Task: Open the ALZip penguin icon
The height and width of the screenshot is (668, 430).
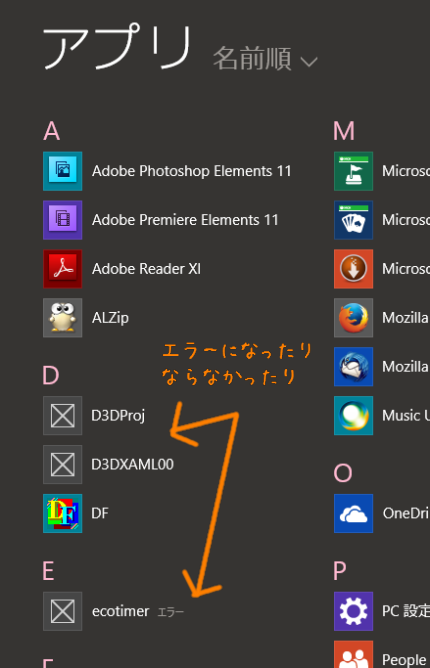Action: click(x=63, y=318)
